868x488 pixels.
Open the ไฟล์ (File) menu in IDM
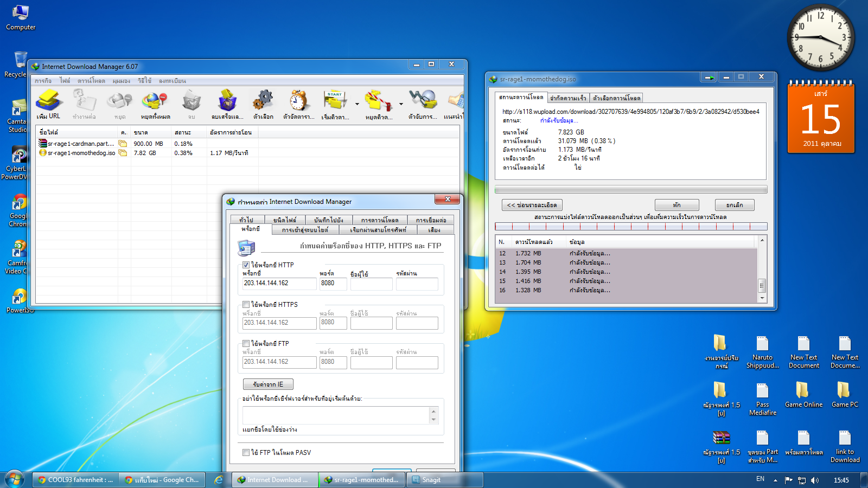(x=65, y=81)
